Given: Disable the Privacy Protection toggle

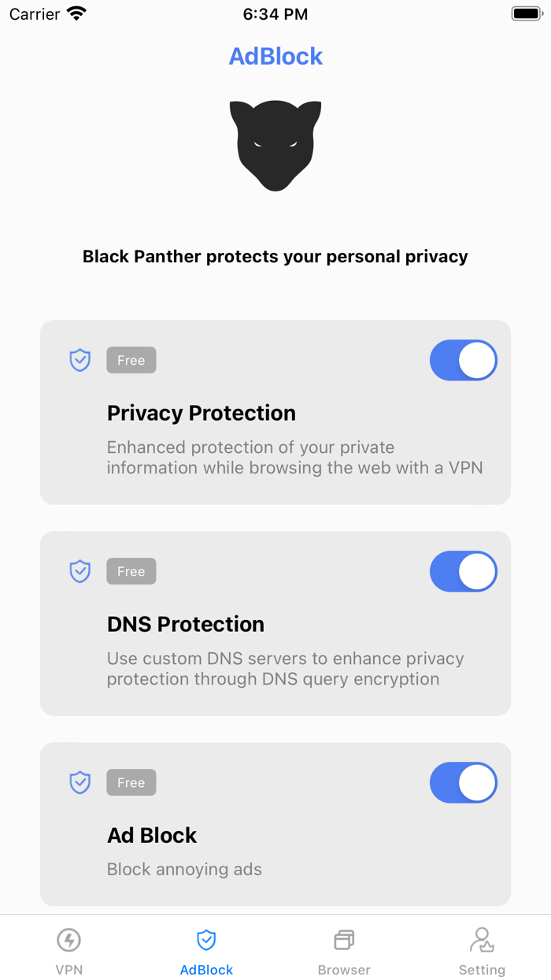Looking at the screenshot, I should pyautogui.click(x=463, y=360).
